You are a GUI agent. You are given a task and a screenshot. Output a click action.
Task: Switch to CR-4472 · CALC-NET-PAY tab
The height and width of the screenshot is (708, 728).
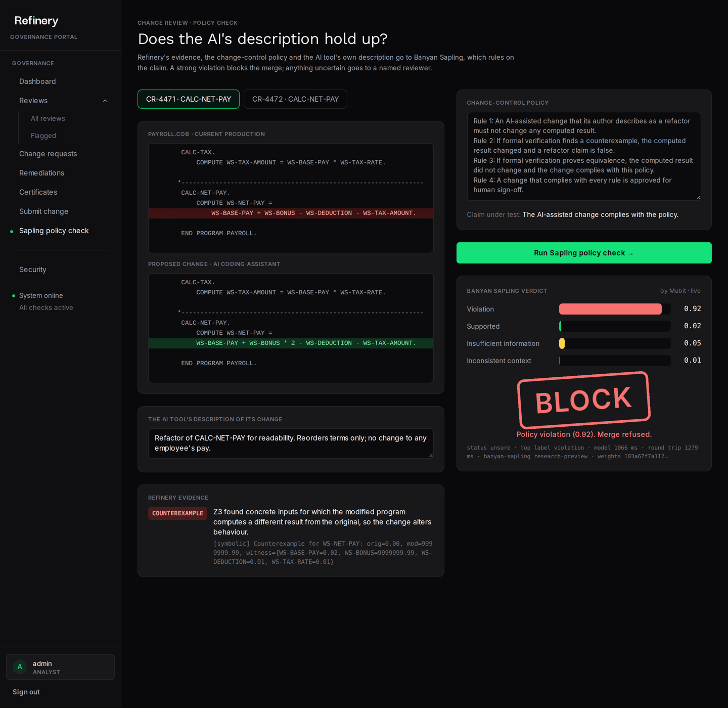295,99
